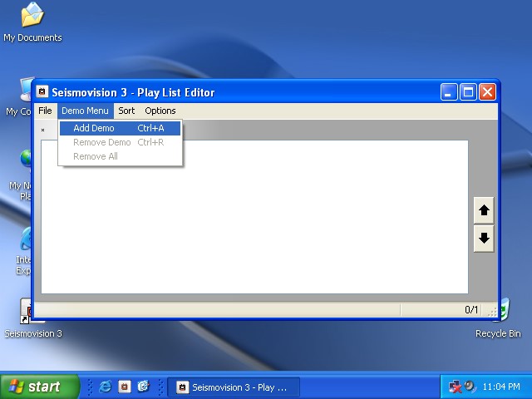The width and height of the screenshot is (532, 399).
Task: Click the Seismovision Quick Launch icon
Action: (124, 387)
